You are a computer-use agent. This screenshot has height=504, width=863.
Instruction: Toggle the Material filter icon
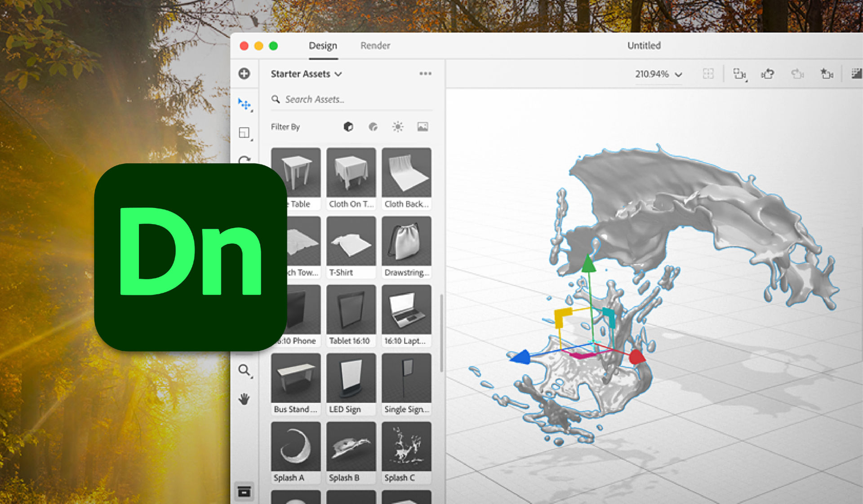[x=373, y=127]
